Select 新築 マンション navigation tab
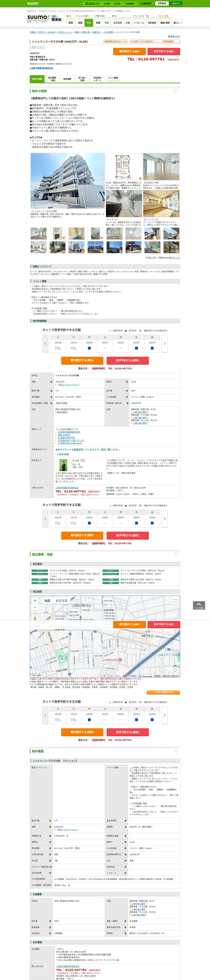 pos(80,23)
